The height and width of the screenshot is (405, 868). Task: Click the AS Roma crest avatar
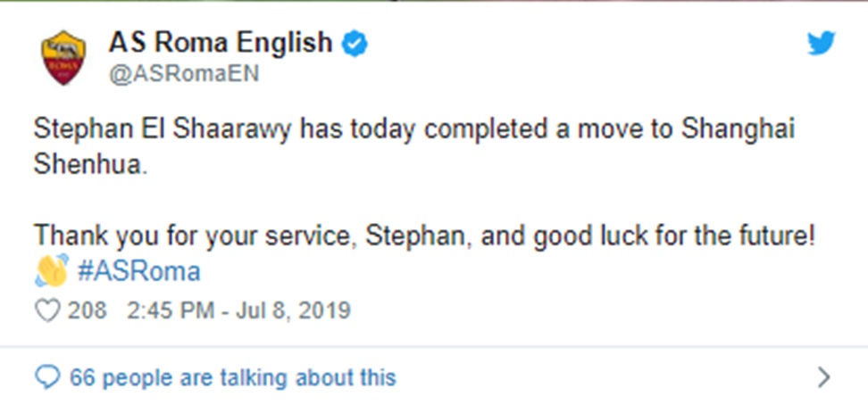point(63,58)
